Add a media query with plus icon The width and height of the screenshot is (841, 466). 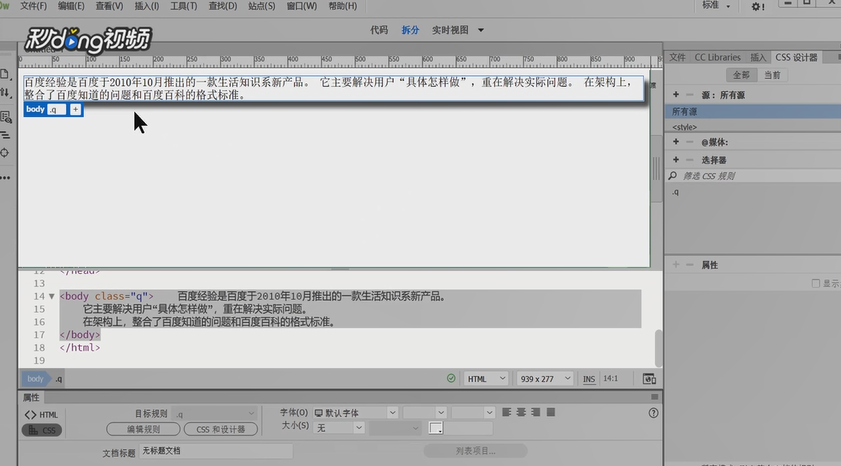[676, 142]
